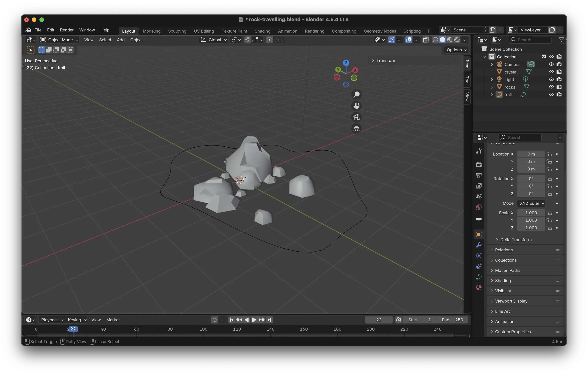Click the zoom viewport magnifier icon
Image resolution: width=588 pixels, height=374 pixels.
pyautogui.click(x=357, y=95)
